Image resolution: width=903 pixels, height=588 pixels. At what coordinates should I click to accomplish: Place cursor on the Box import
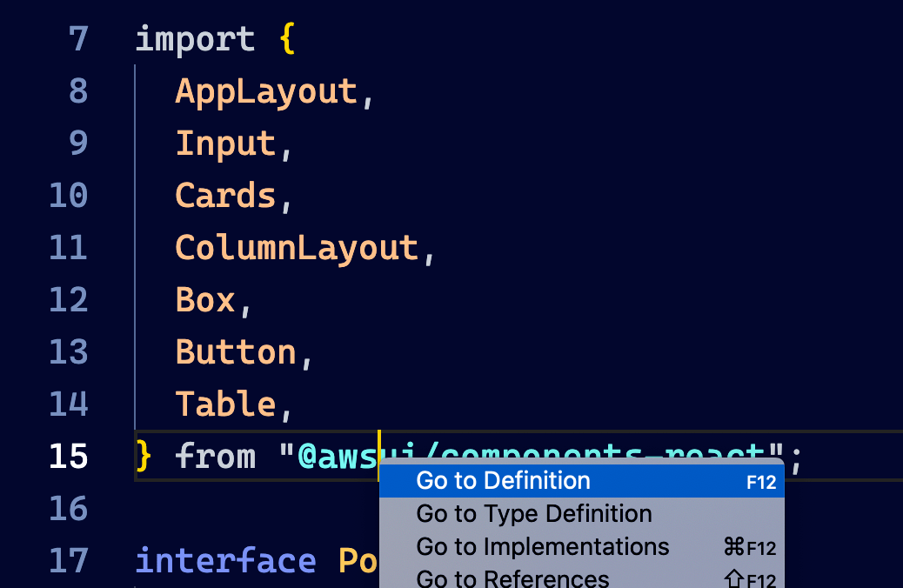pyautogui.click(x=204, y=299)
